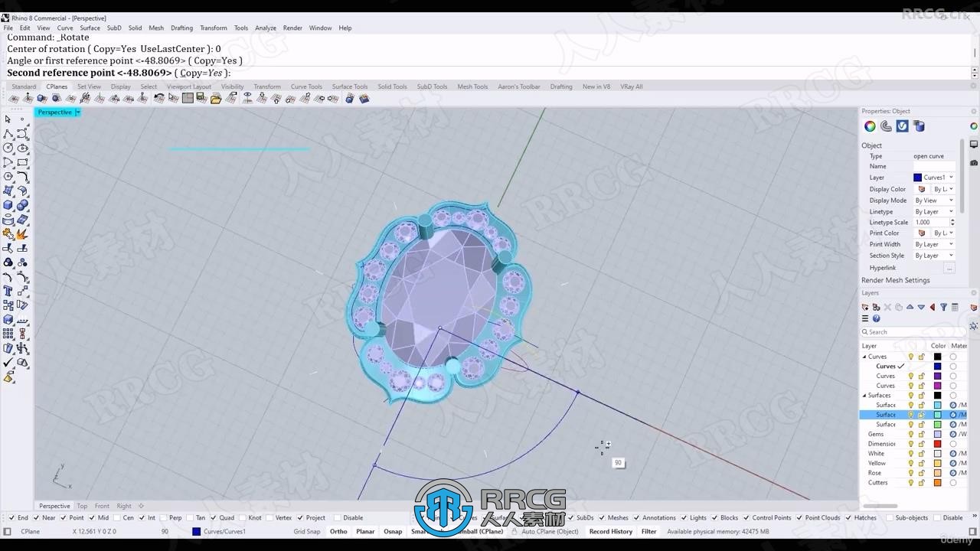Toggle the Meshes selection filter checkbox
980x551 pixels.
tap(602, 517)
